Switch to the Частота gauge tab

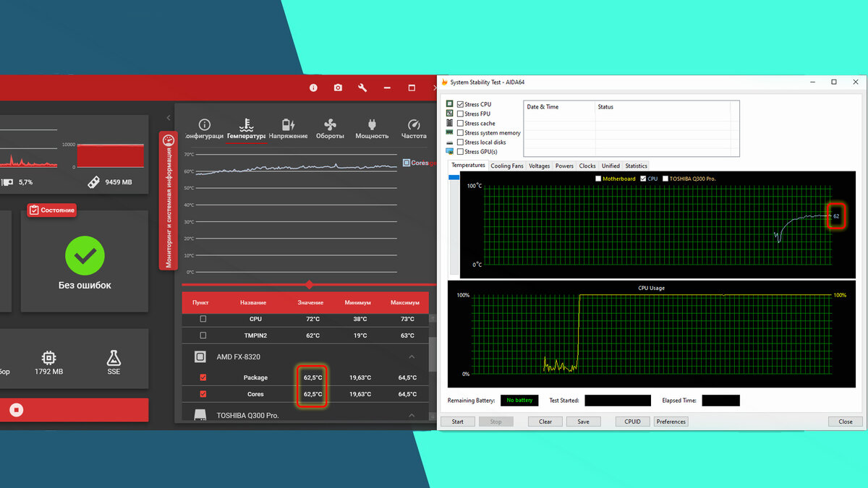pos(414,129)
